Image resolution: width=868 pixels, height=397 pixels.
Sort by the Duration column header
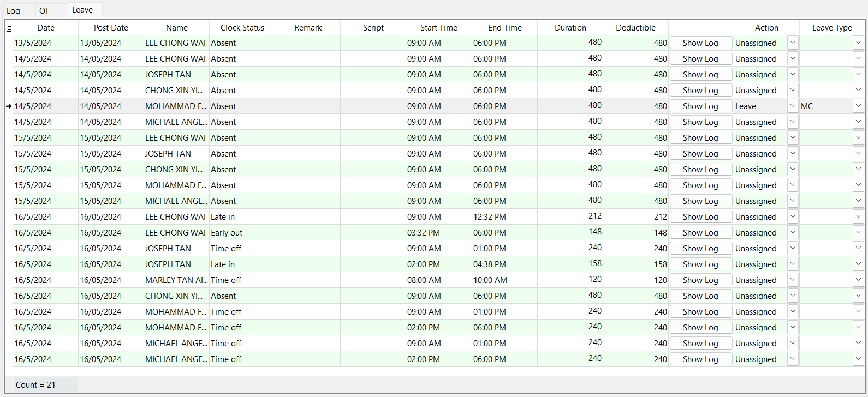pos(570,28)
